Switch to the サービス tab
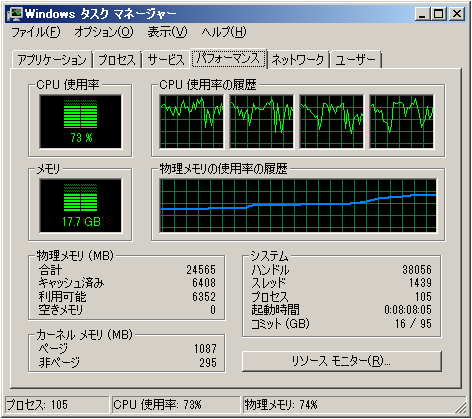Screen dimensions: 472x419 (166, 60)
